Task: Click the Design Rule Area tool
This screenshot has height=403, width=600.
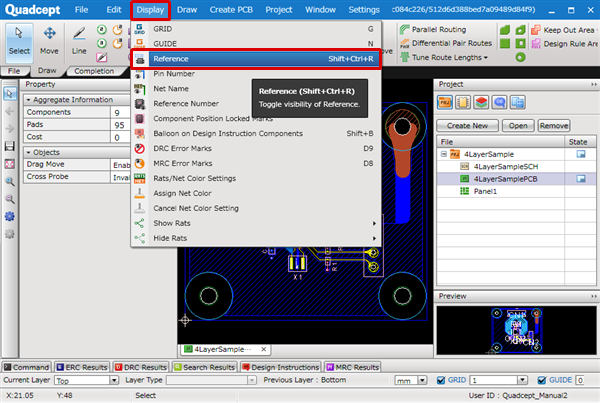Action: 565,44
